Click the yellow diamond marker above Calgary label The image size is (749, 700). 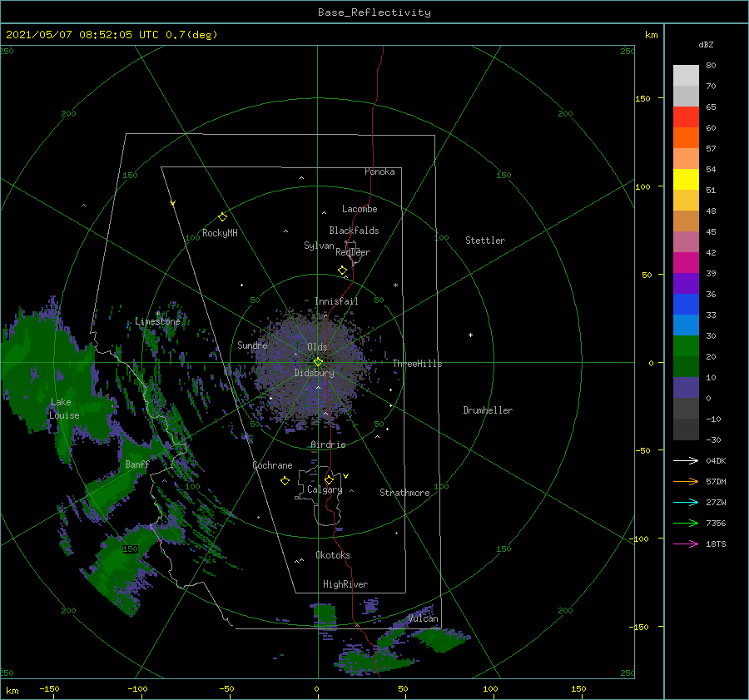329,479
